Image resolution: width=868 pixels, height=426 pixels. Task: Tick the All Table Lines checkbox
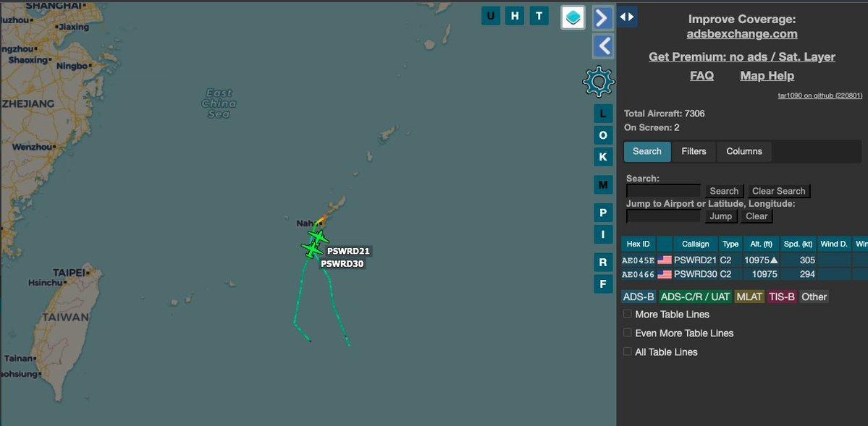click(x=628, y=352)
